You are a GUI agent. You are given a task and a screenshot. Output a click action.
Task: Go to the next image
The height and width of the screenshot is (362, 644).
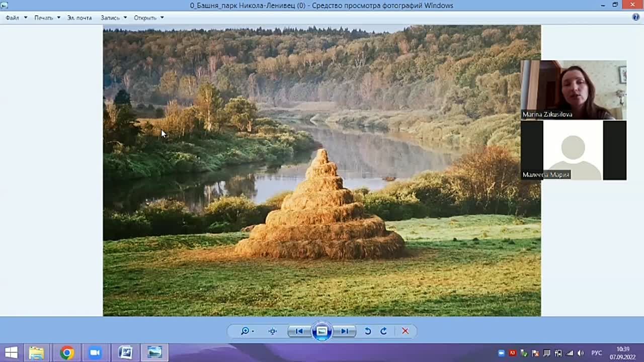(x=345, y=331)
